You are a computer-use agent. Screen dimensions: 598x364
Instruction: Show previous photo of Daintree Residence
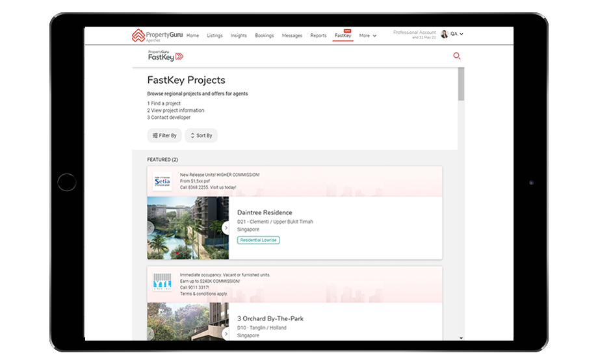click(150, 227)
